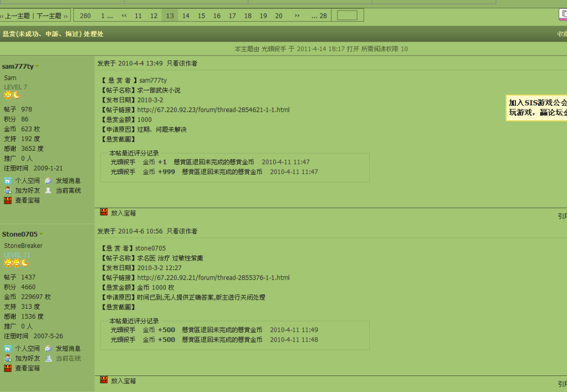
Task: Click sam777ty's offline status icon
Action: coord(48,190)
